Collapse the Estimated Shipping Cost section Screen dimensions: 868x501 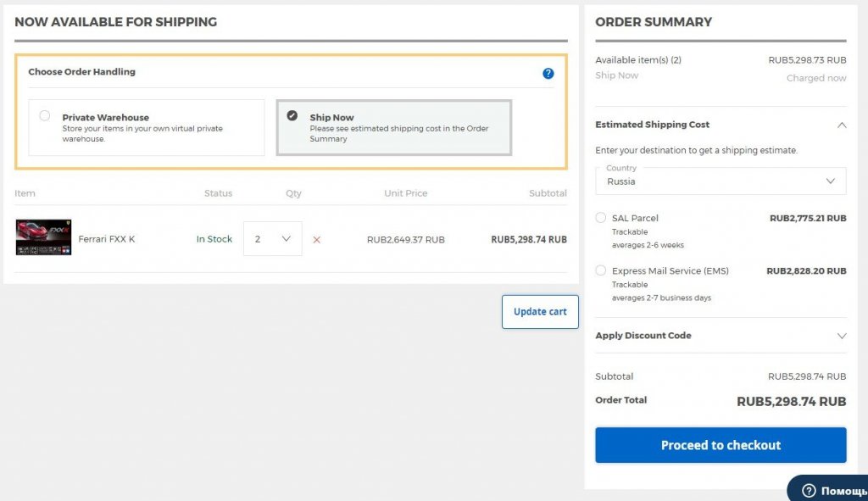[841, 125]
